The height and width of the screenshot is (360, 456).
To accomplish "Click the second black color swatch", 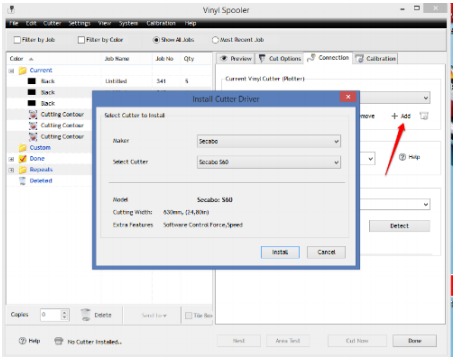I will tap(32, 92).
